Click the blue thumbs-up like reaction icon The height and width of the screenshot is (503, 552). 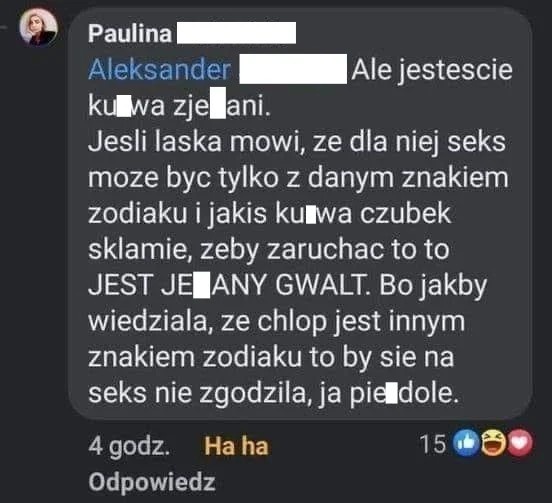pyautogui.click(x=466, y=443)
